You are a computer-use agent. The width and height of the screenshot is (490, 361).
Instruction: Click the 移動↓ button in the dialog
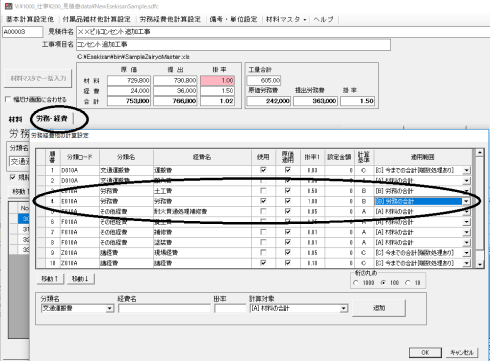(x=81, y=279)
